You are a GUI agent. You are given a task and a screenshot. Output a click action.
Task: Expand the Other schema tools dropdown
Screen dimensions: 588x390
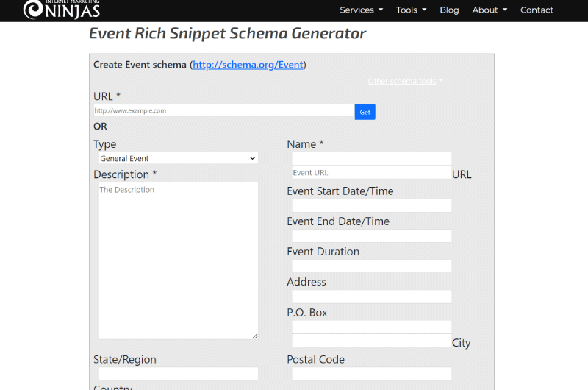pos(405,81)
